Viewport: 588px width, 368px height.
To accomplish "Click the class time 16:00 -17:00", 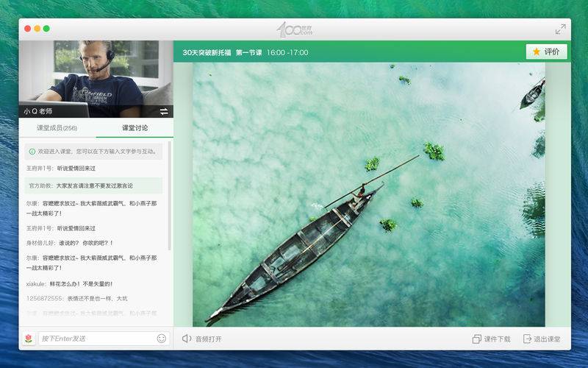I will tap(287, 52).
